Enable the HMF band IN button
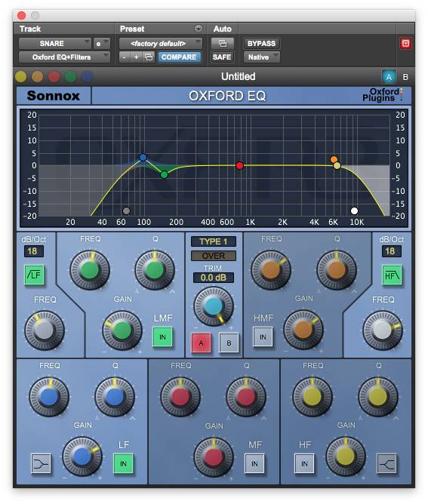Image resolution: width=428 pixels, height=504 pixels. tap(263, 337)
